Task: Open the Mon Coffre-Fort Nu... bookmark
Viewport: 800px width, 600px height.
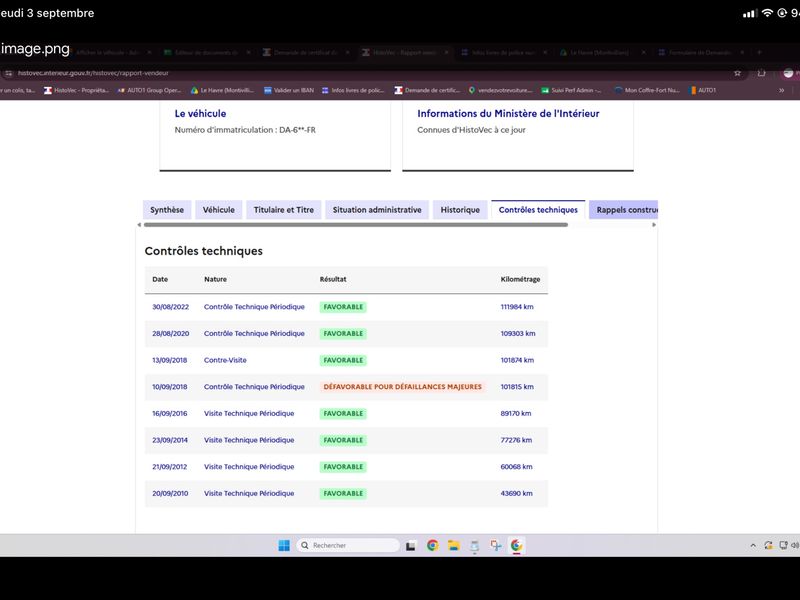Action: [647, 90]
